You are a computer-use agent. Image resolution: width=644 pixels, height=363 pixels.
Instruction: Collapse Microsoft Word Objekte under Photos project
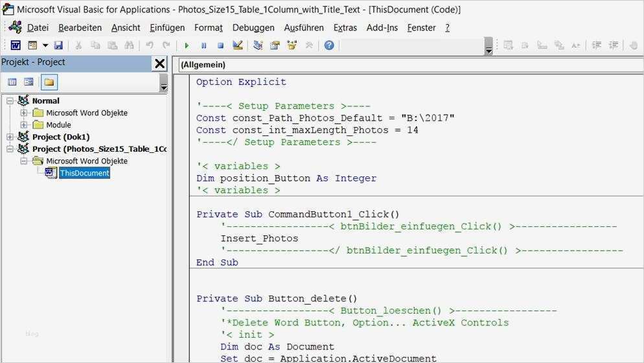click(x=23, y=161)
